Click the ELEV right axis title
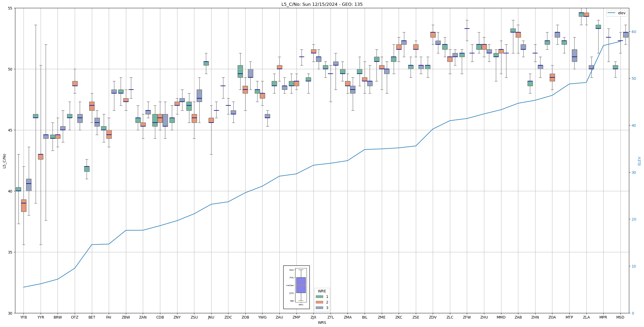 (x=639, y=161)
